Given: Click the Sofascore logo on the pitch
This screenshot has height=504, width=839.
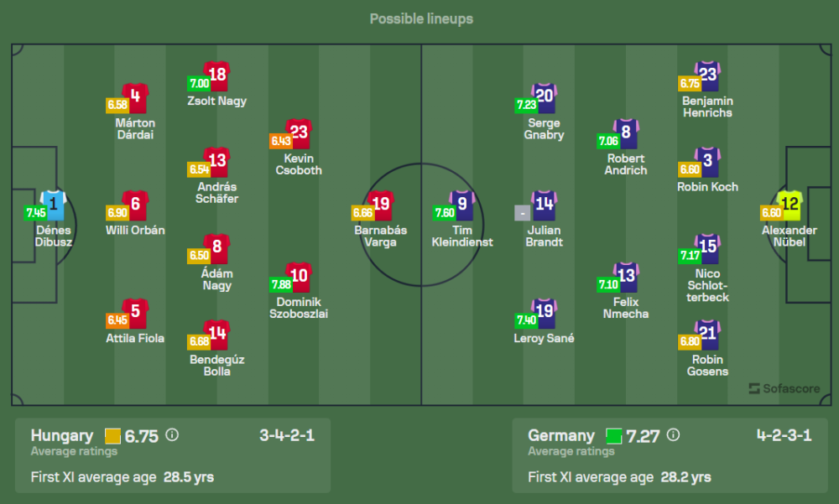Looking at the screenshot, I should pyautogui.click(x=784, y=388).
